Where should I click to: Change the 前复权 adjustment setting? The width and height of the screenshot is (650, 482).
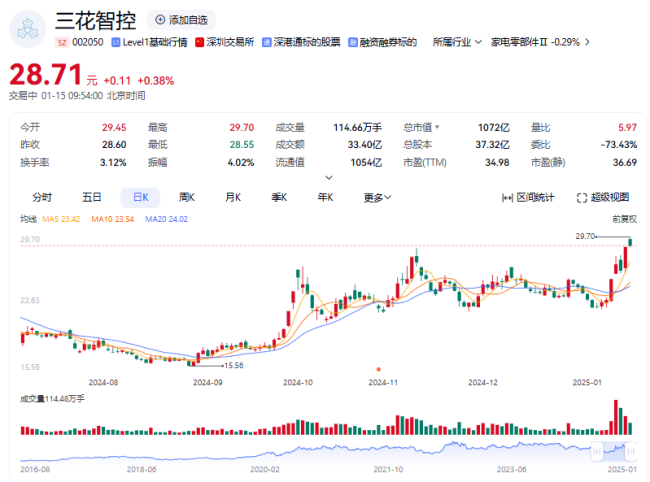[624, 219]
